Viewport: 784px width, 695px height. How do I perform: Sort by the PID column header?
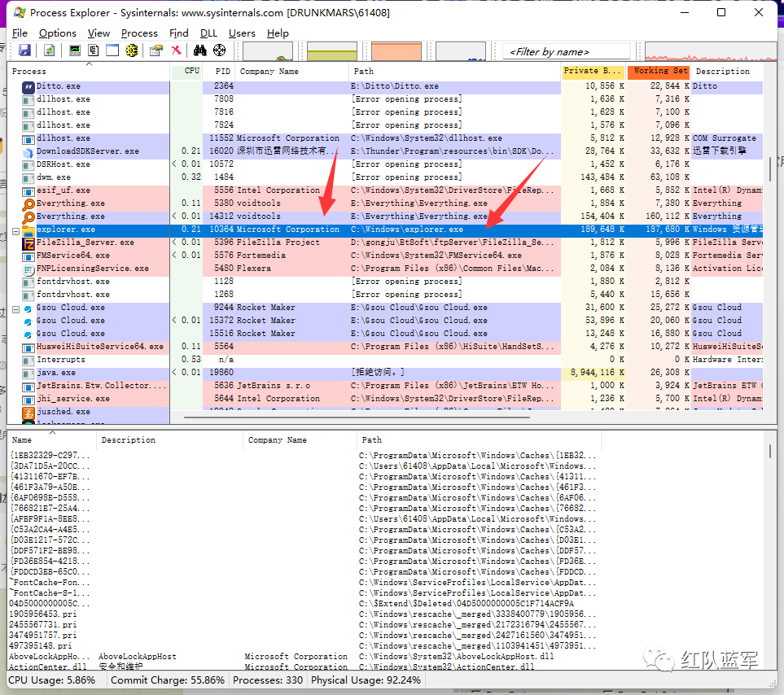point(219,72)
